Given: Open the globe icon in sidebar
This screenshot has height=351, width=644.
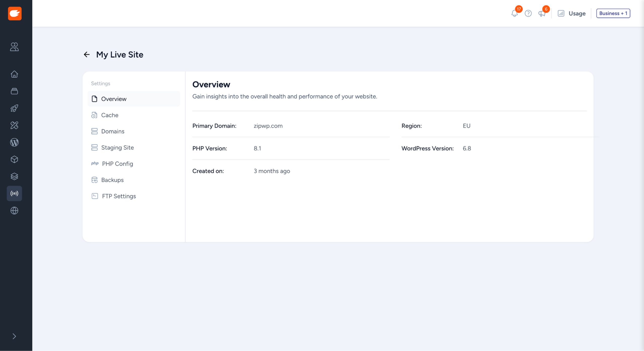Looking at the screenshot, I should [x=14, y=210].
